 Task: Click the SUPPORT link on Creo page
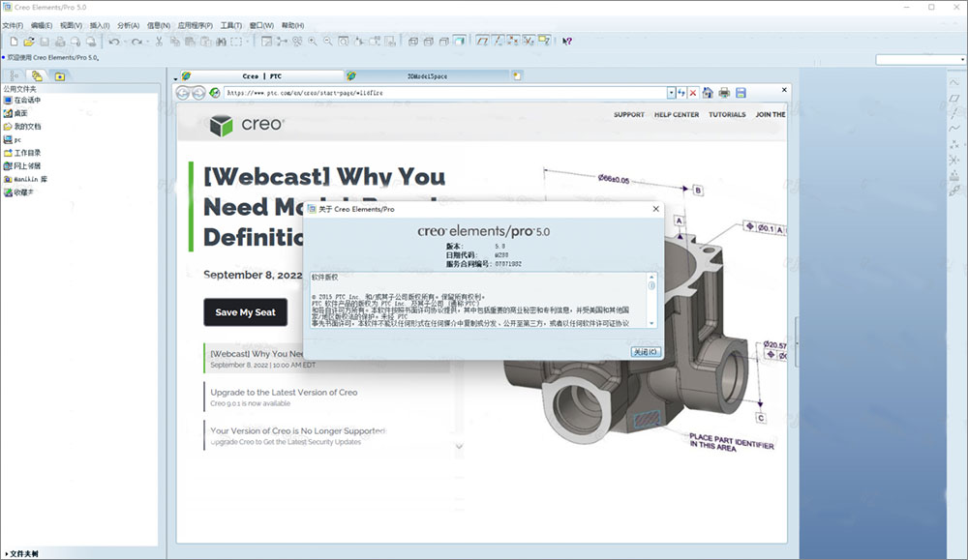pos(628,115)
